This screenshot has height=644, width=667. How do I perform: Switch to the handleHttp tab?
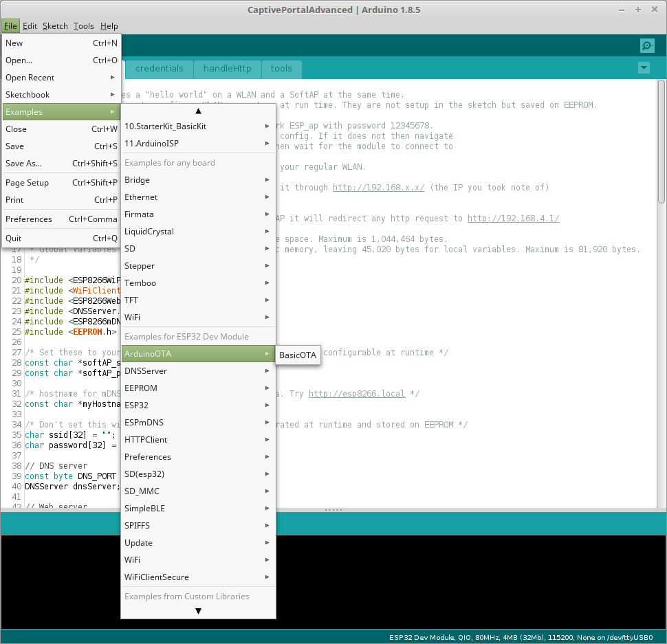pyautogui.click(x=227, y=69)
